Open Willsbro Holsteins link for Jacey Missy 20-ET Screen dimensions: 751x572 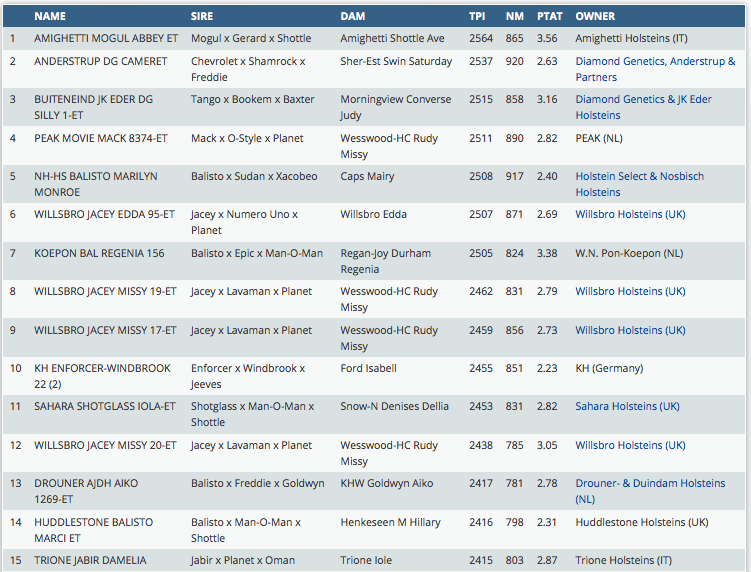pyautogui.click(x=630, y=445)
